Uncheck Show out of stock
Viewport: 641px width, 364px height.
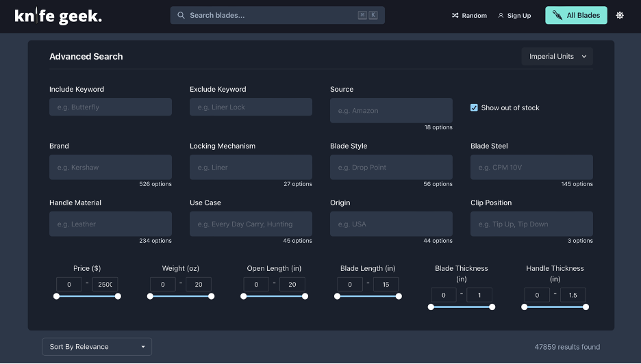[x=474, y=108]
